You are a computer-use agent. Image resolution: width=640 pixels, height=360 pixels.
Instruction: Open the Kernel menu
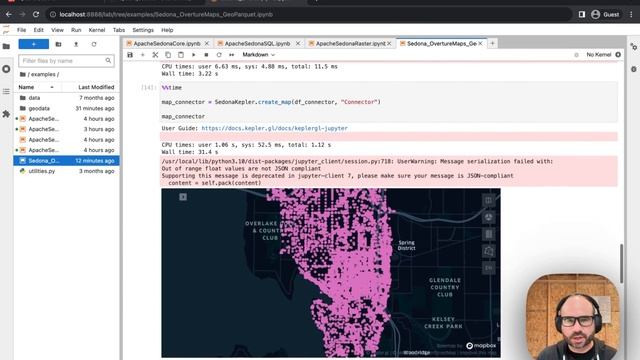click(x=97, y=30)
